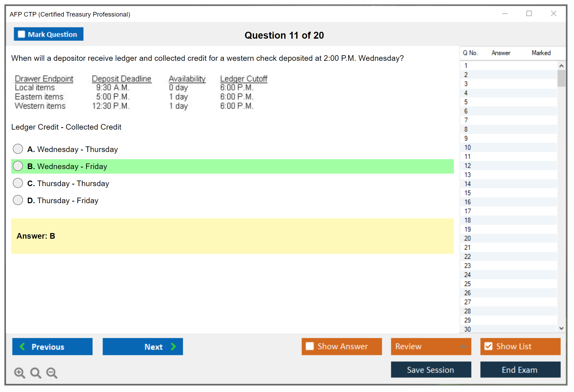
Task: Click the zoom out magnifier icon
Action: point(52,373)
